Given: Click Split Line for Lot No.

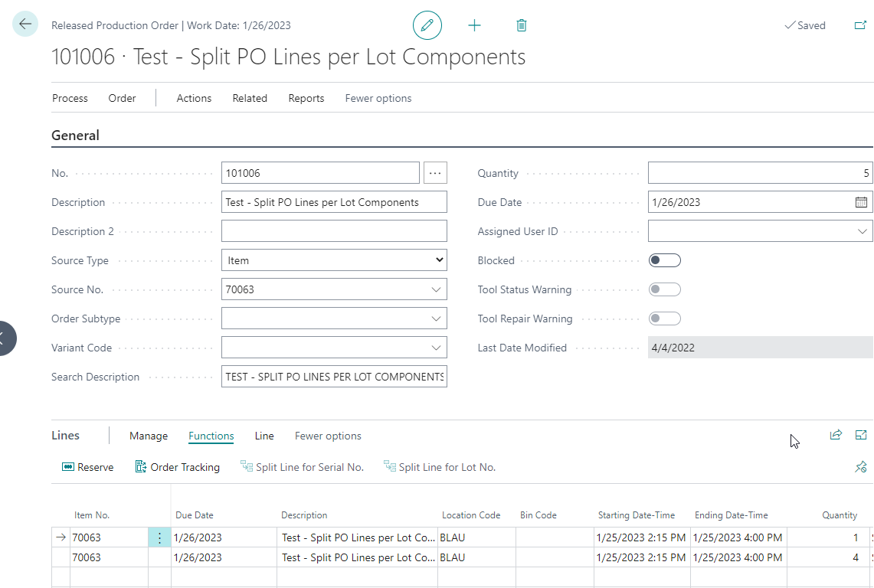Looking at the screenshot, I should [x=440, y=467].
